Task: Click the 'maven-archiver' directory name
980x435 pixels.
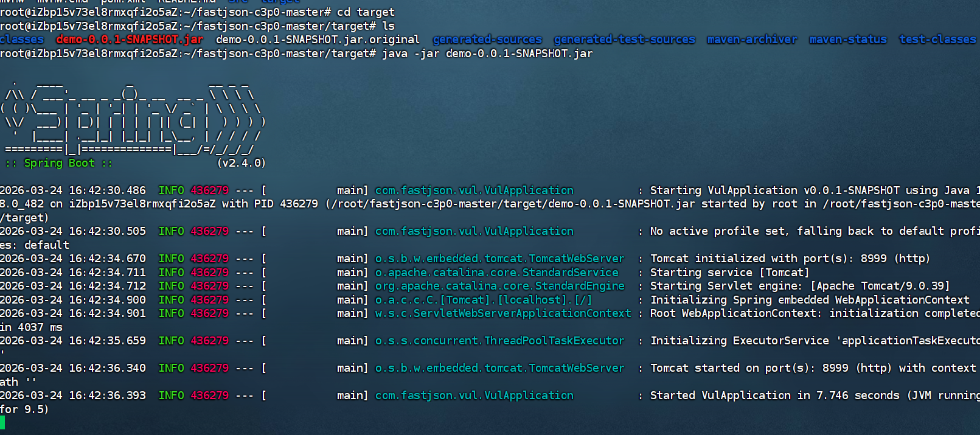Action: point(752,40)
